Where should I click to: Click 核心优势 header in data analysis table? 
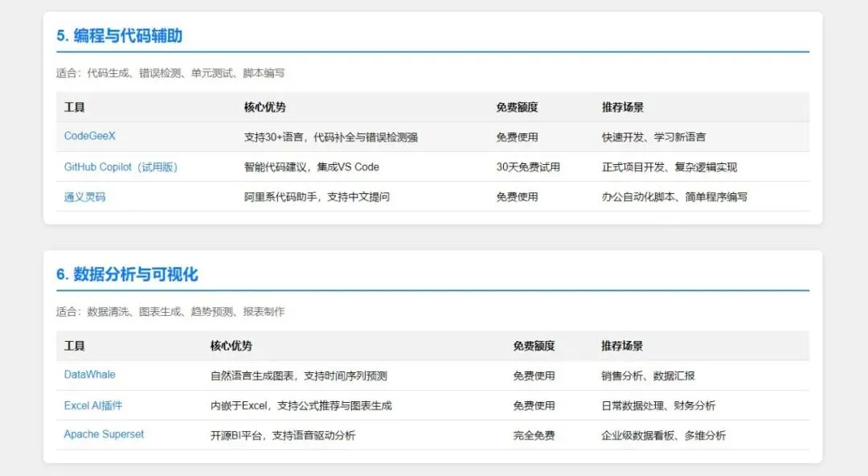click(x=231, y=346)
